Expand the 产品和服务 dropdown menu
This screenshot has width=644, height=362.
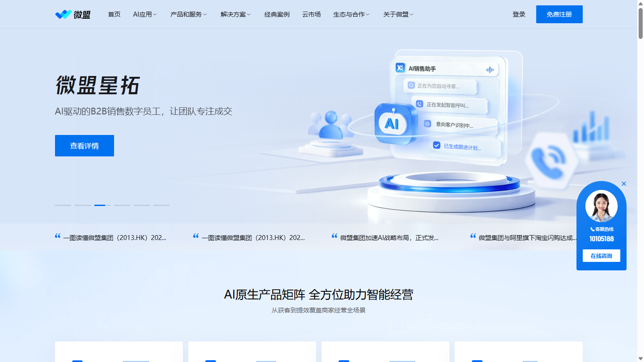(x=189, y=14)
